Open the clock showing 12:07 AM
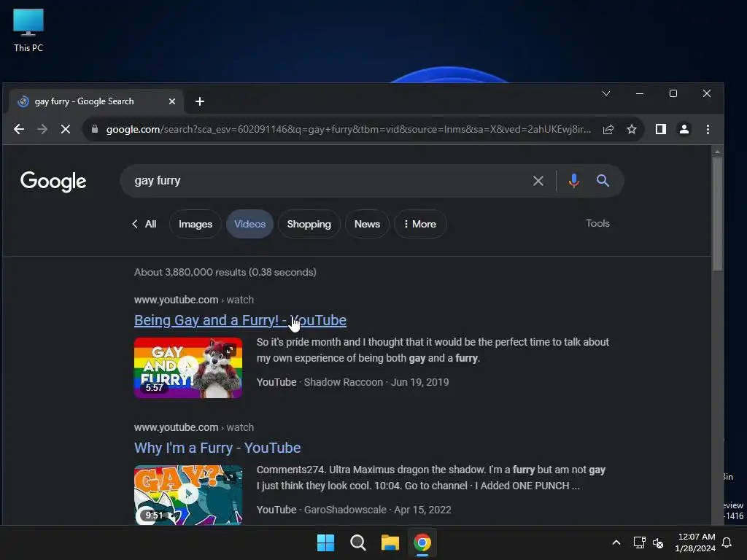 [x=695, y=542]
